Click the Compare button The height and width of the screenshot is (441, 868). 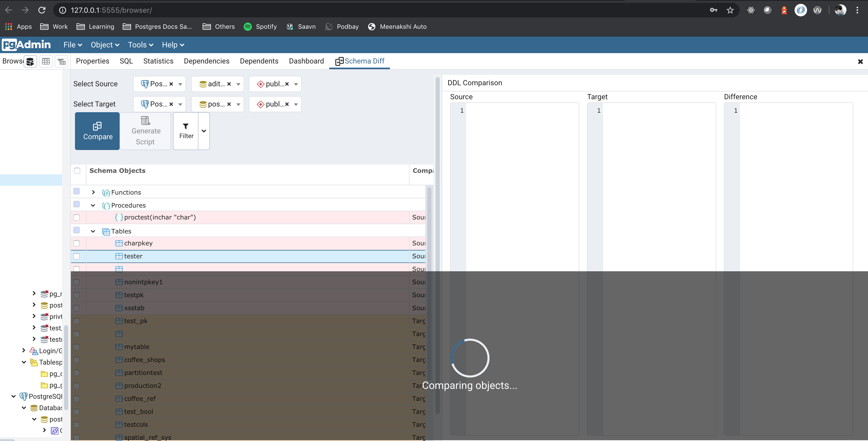click(x=97, y=131)
